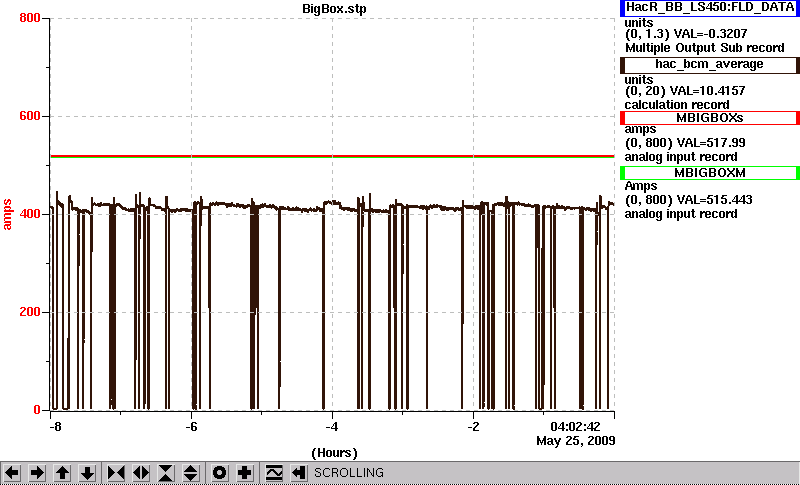The image size is (800, 485).
Task: Click the red horizontal MBIGBOXs trace line
Action: 332,156
